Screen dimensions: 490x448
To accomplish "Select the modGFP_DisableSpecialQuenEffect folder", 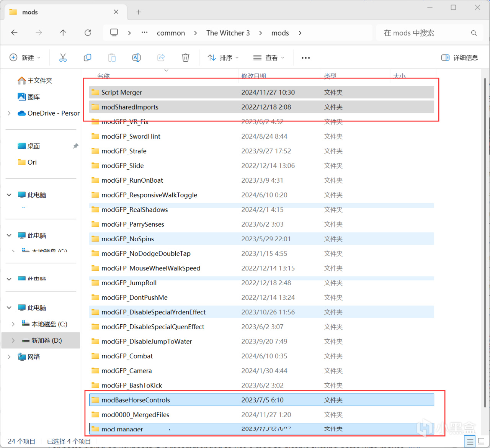I will coord(261,327).
